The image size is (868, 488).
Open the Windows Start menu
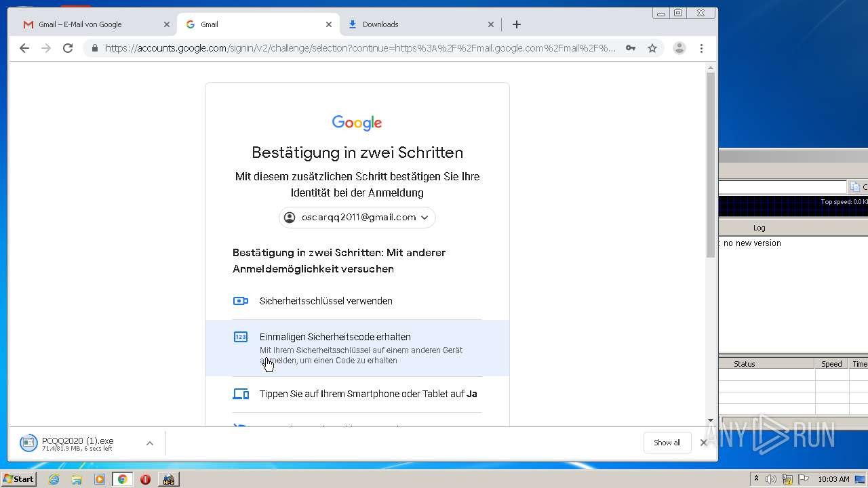[x=19, y=479]
